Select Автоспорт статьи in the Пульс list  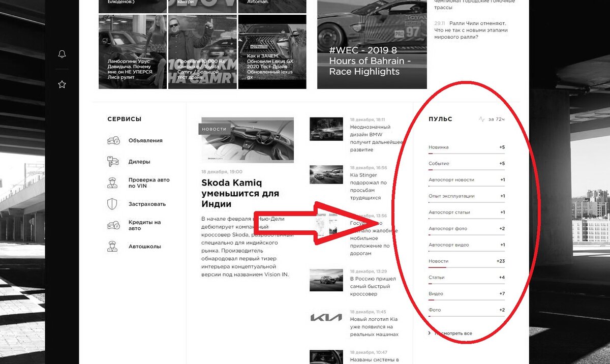pos(467,213)
